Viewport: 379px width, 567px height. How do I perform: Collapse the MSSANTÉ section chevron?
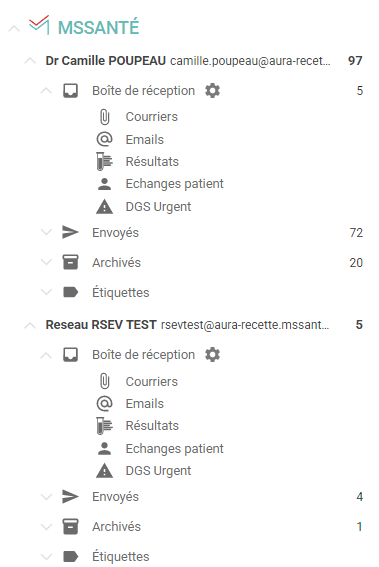pyautogui.click(x=14, y=28)
